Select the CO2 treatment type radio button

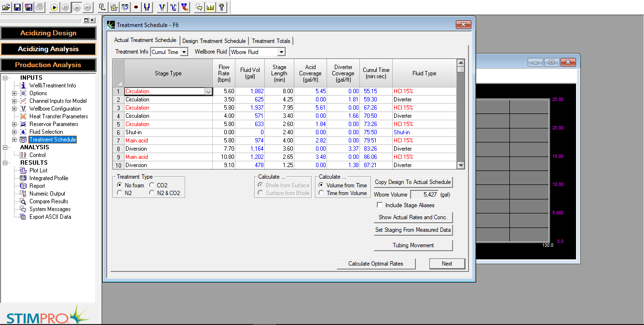point(152,185)
